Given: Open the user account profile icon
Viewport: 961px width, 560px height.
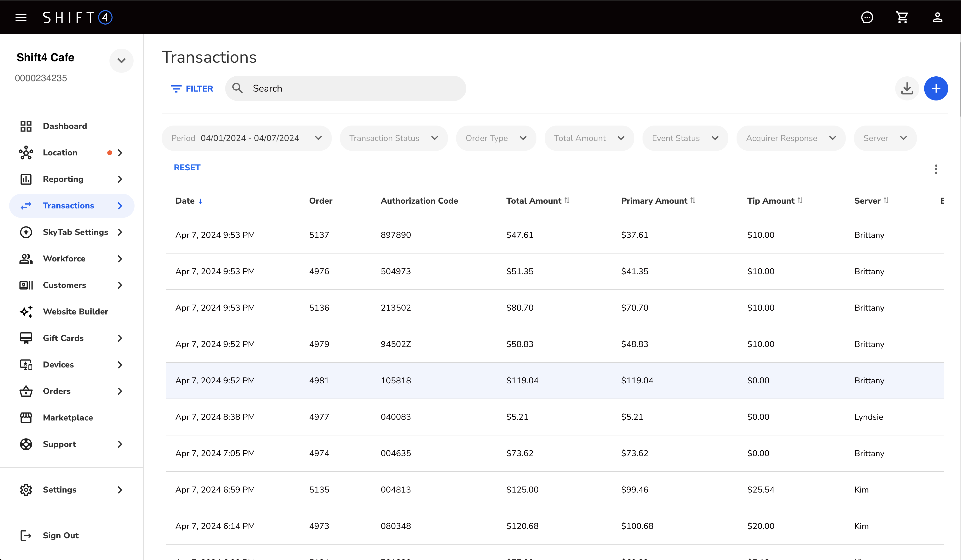Looking at the screenshot, I should tap(937, 17).
